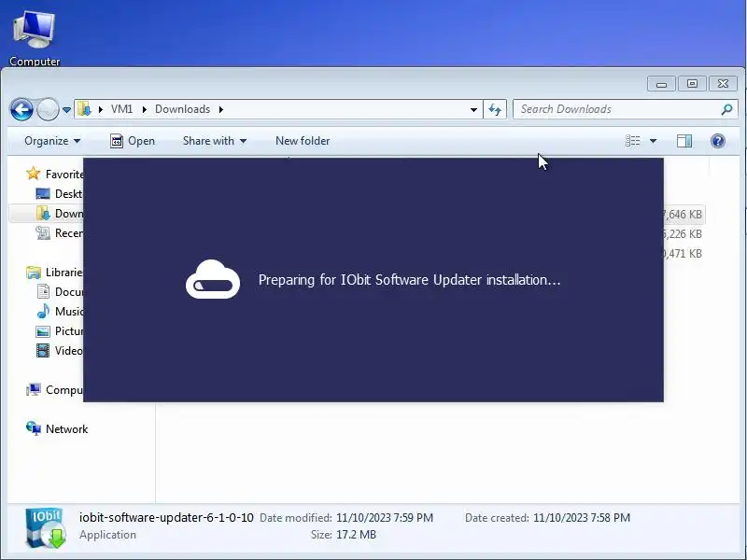Minimize the Explorer window
747x560 pixels.
tap(661, 84)
